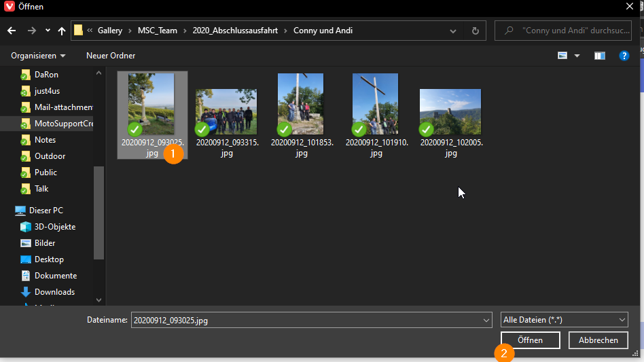Select thumbnail 20200912_102005.jpg castle photo
The image size is (644, 362).
click(x=450, y=111)
